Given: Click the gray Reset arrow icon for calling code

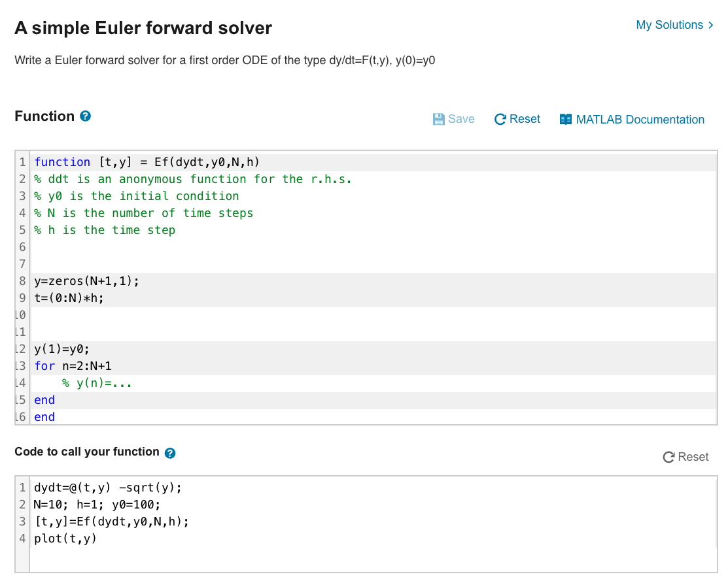Looking at the screenshot, I should pos(668,457).
